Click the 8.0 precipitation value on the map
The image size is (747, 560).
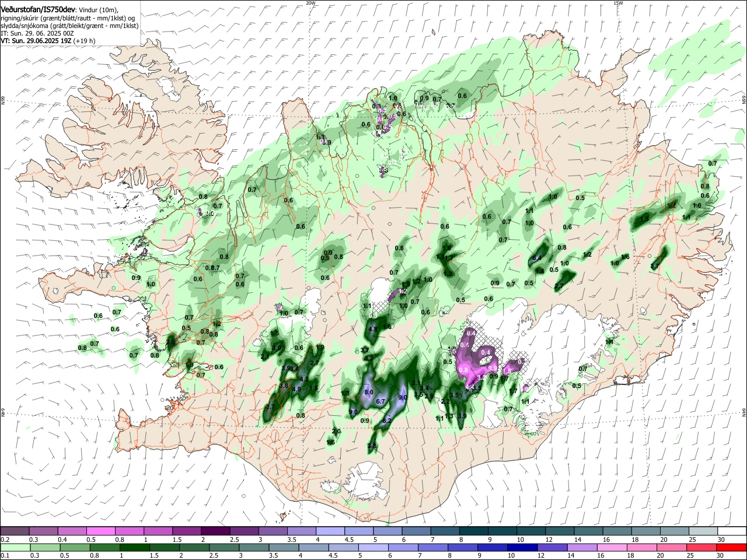pyautogui.click(x=369, y=393)
